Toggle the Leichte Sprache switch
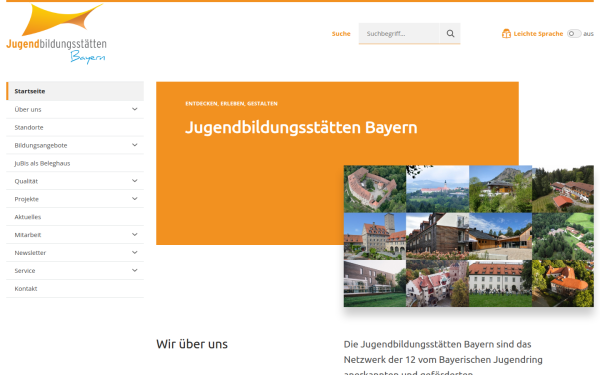 pyautogui.click(x=574, y=34)
